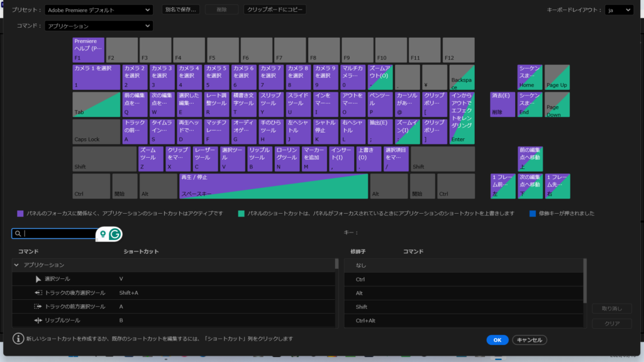
Task: Click the magnifier icon in search box
Action: tap(18, 234)
